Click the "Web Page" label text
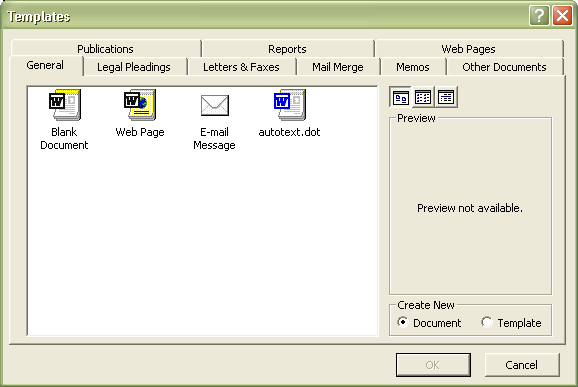This screenshot has width=578, height=387. [x=140, y=132]
